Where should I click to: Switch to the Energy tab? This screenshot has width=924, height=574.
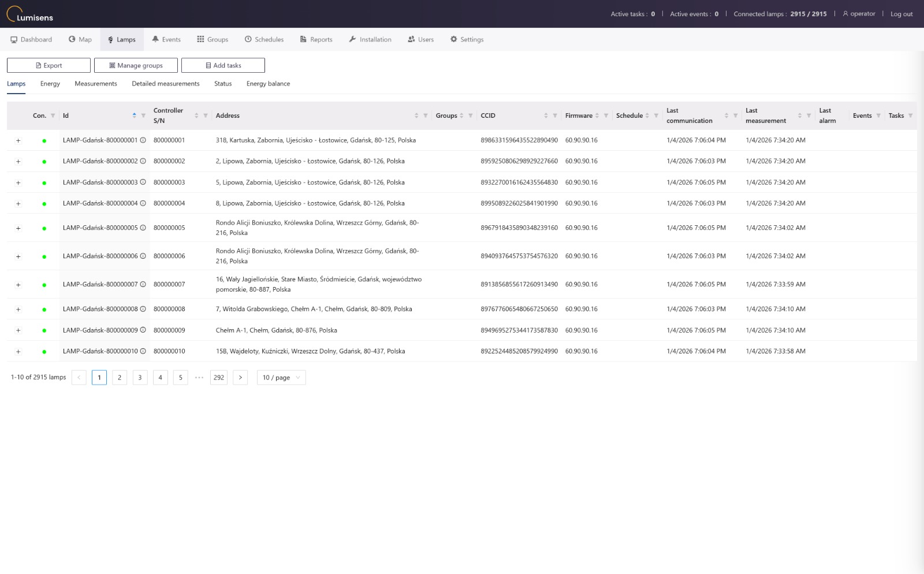coord(50,84)
